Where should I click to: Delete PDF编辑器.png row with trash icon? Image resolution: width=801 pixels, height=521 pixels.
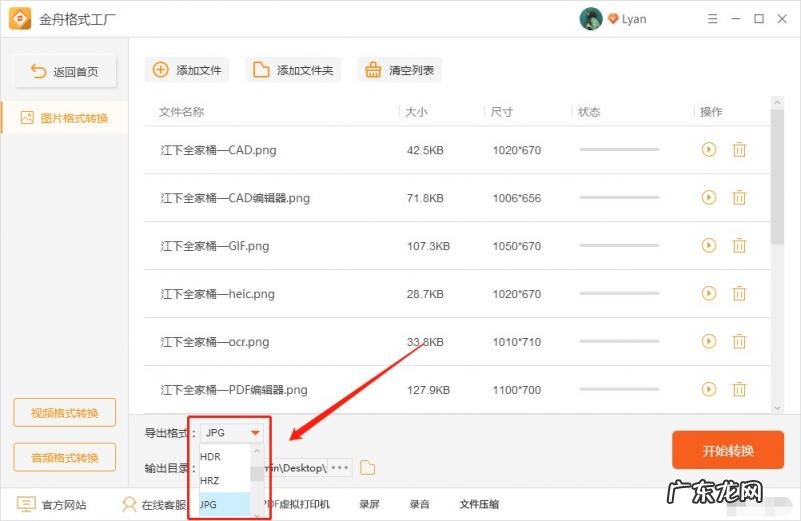739,389
